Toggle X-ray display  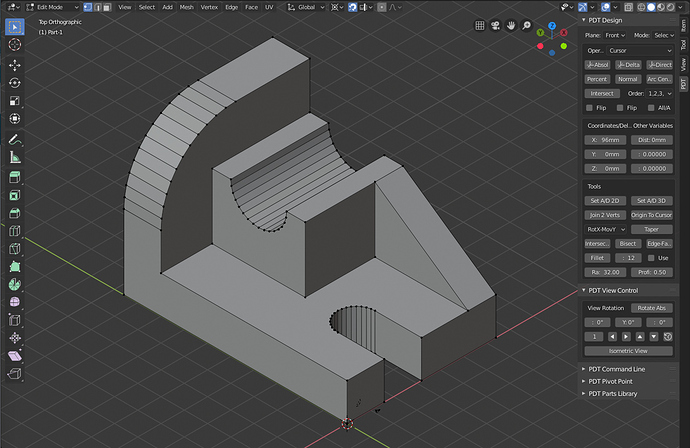[x=629, y=7]
